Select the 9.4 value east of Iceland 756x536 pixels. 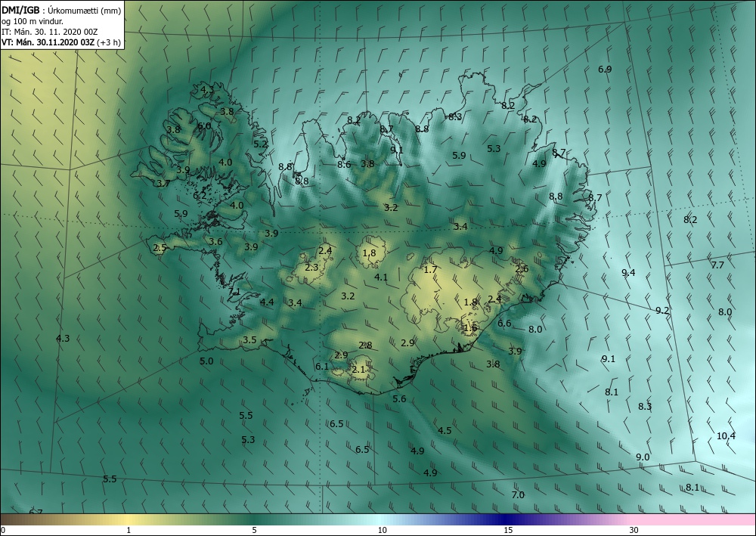628,273
